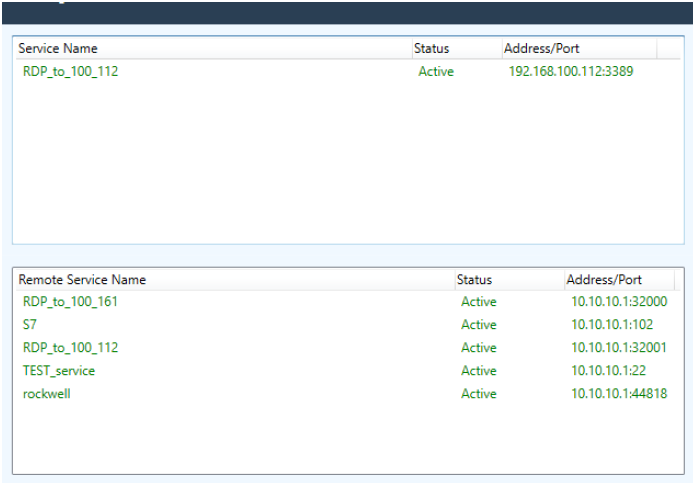Click address 10.10.10.1:102
Image resolution: width=695 pixels, height=485 pixels.
click(612, 325)
